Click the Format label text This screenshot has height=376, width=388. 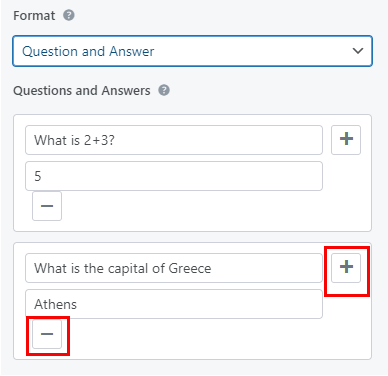pos(34,16)
